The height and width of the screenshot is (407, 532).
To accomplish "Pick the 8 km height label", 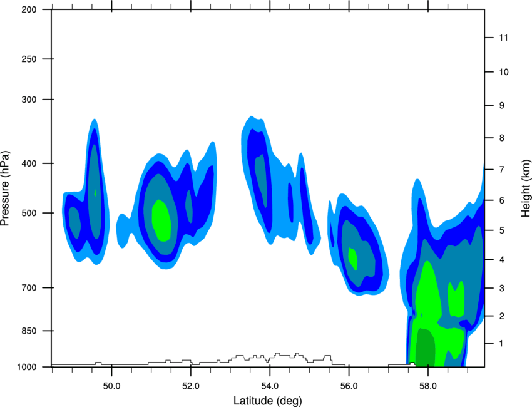I will pos(502,138).
